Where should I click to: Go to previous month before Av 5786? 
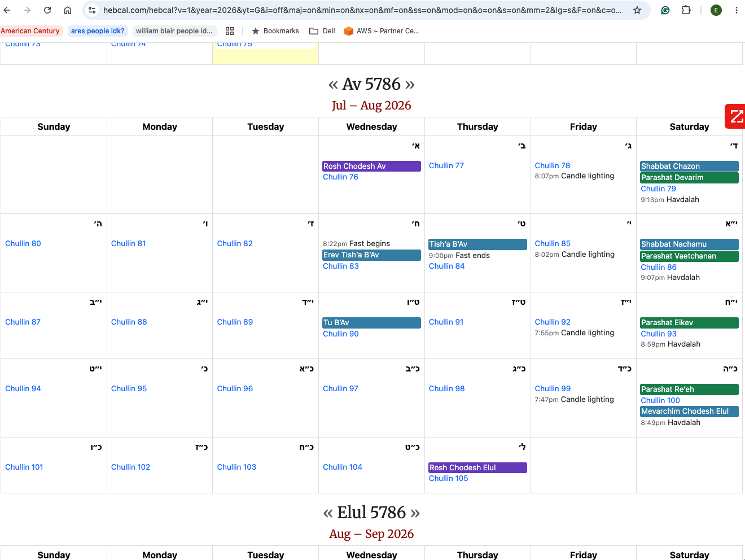tap(333, 85)
